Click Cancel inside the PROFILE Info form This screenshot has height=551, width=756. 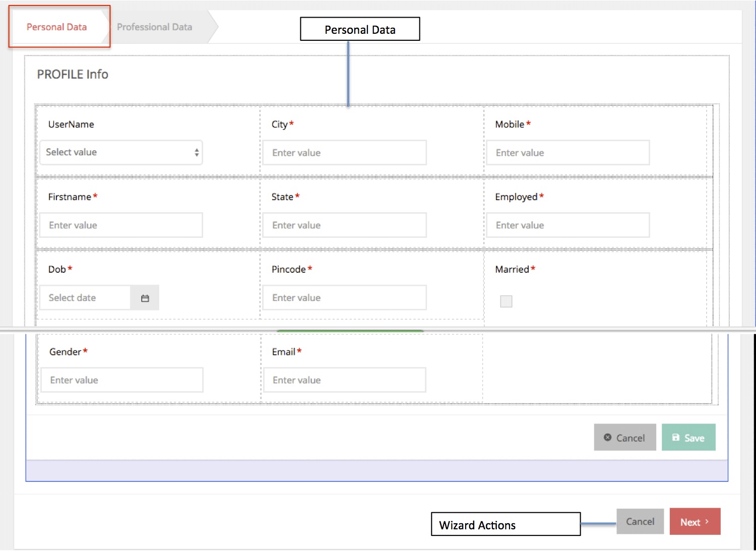[x=624, y=438]
